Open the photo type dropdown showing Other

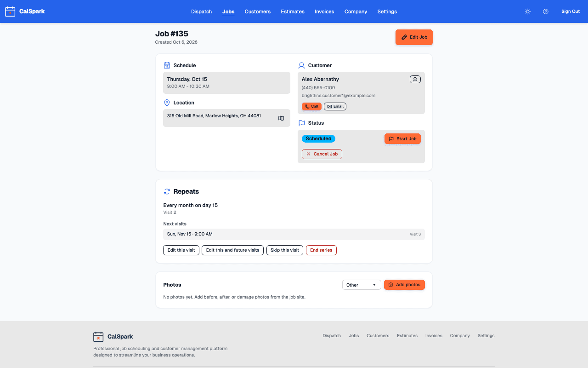[x=362, y=285]
